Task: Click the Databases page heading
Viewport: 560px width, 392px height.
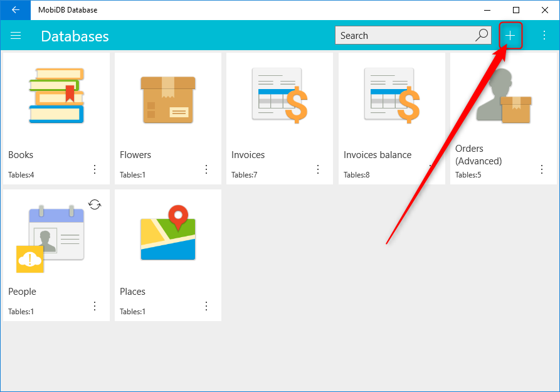Action: coord(75,36)
